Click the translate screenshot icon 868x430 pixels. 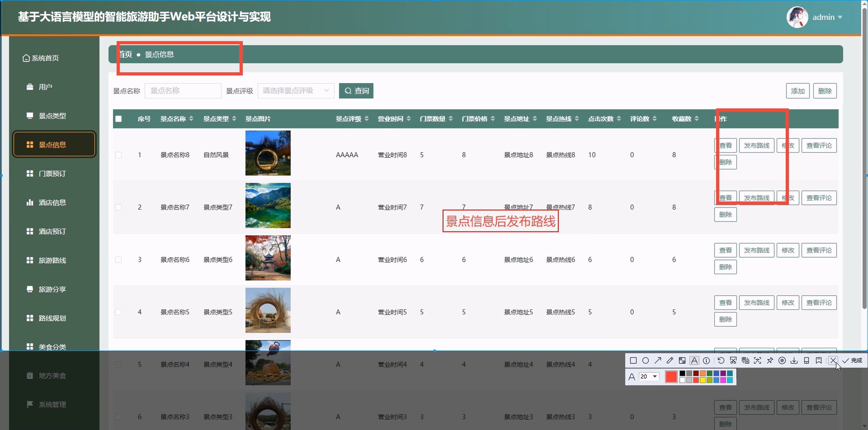[745, 361]
